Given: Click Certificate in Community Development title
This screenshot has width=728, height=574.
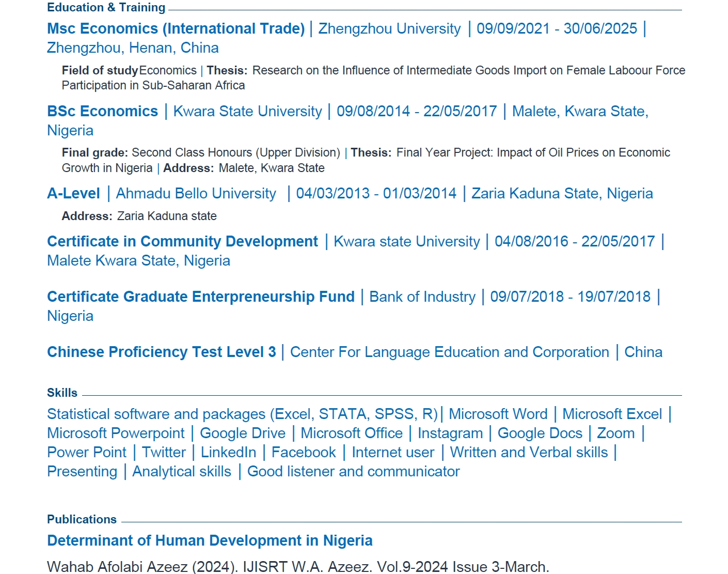Looking at the screenshot, I should 182,241.
